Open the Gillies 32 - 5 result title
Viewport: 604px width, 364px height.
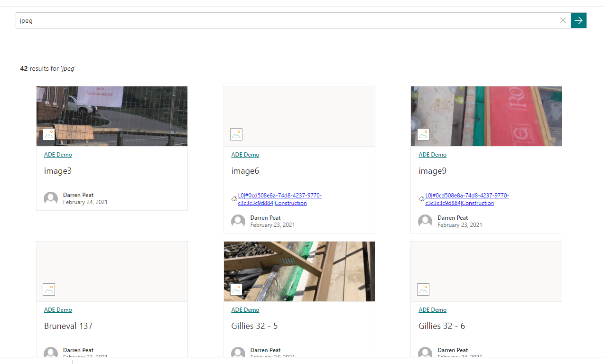255,326
